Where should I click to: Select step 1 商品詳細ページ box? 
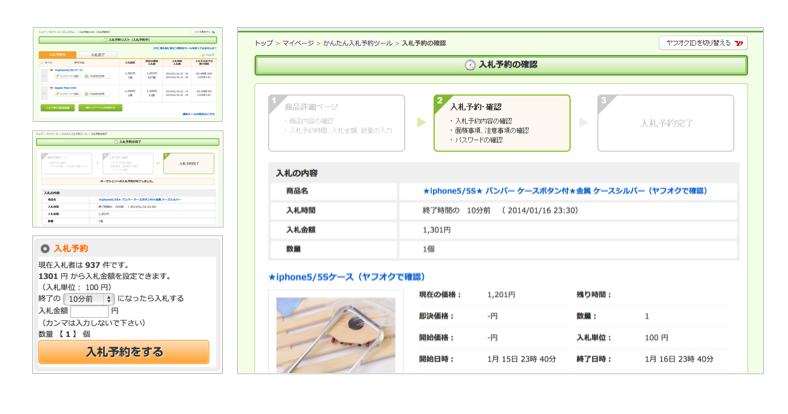pyautogui.click(x=337, y=123)
